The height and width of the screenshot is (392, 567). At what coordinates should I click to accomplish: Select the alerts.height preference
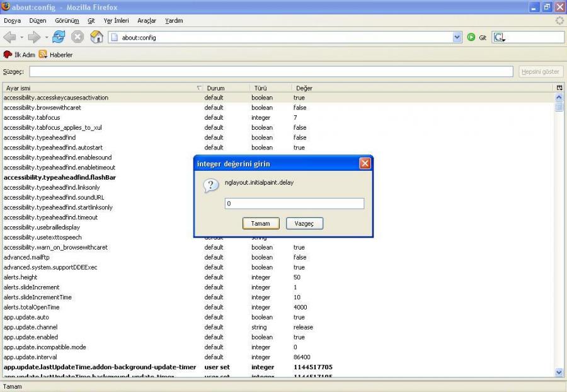click(278, 277)
